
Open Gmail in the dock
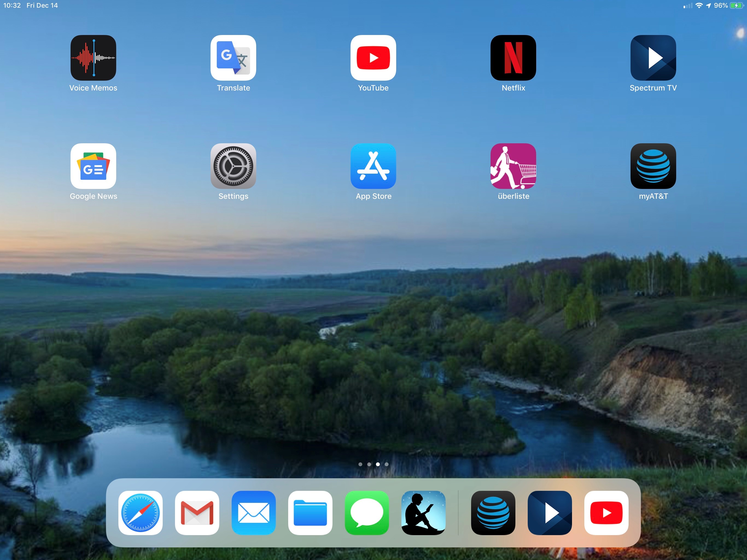197,513
